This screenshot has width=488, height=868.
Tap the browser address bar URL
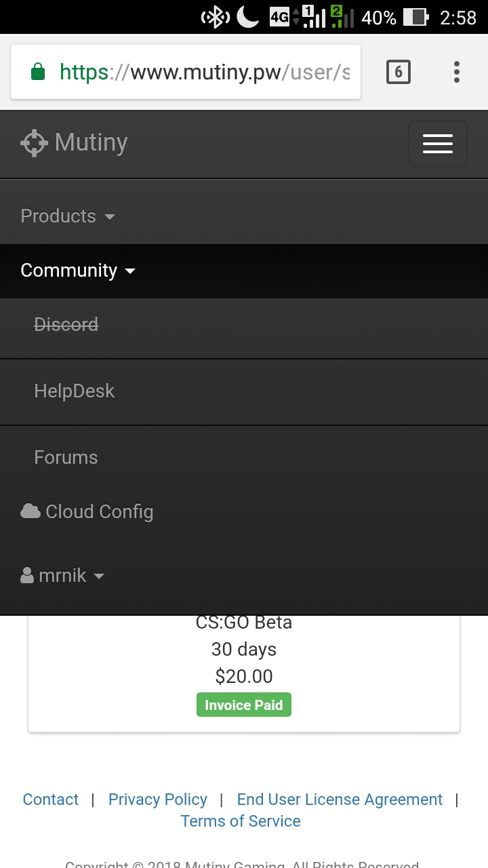click(x=203, y=72)
